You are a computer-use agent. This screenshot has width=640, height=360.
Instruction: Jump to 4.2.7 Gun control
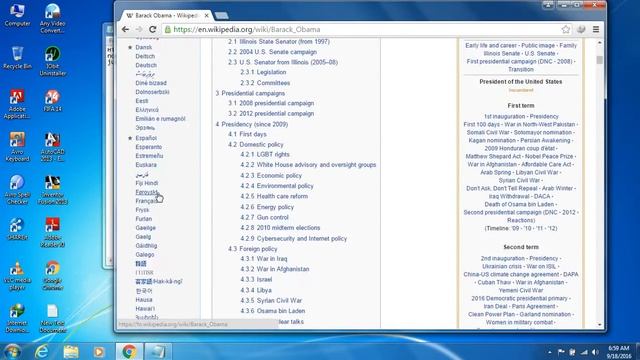coord(264,217)
